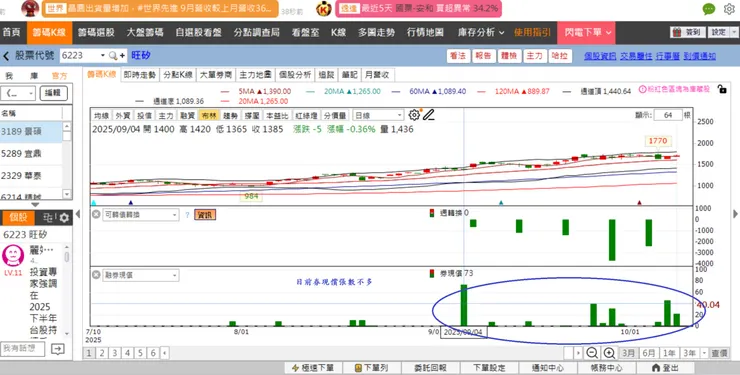Close the 融券現償 indicator panel

(96, 275)
